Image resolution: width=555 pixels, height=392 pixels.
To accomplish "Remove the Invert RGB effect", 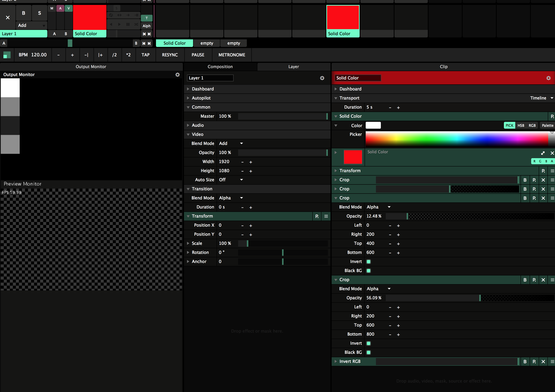I will [x=543, y=362].
